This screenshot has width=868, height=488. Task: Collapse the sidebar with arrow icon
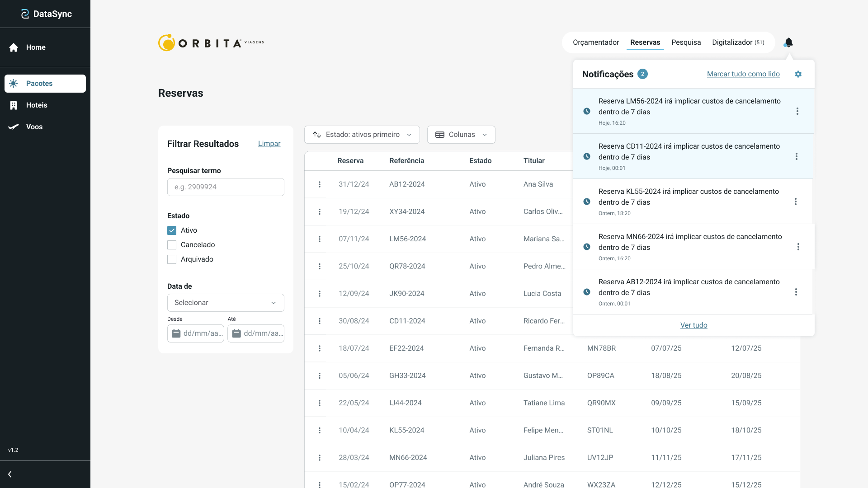pyautogui.click(x=10, y=474)
